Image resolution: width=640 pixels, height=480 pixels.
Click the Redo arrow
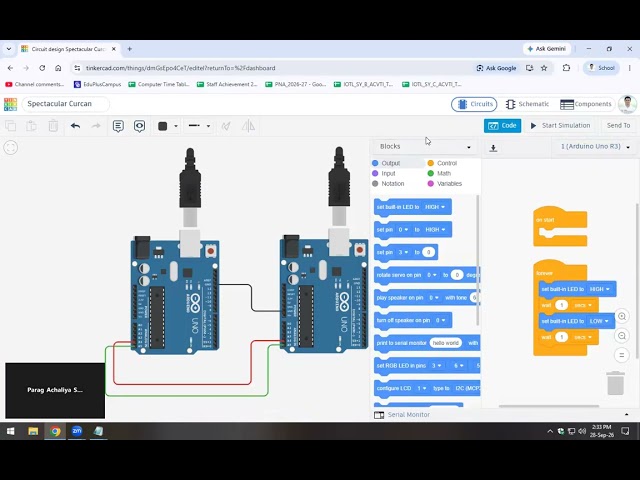[96, 126]
